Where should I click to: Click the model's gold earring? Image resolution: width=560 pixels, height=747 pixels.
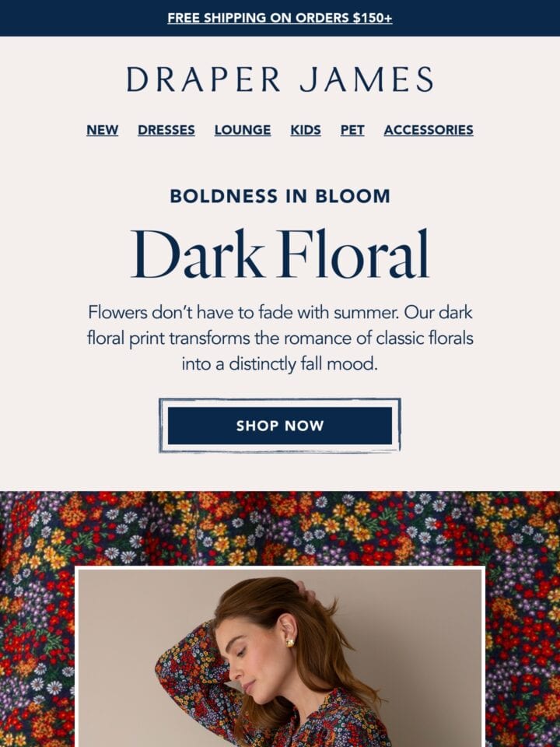290,644
